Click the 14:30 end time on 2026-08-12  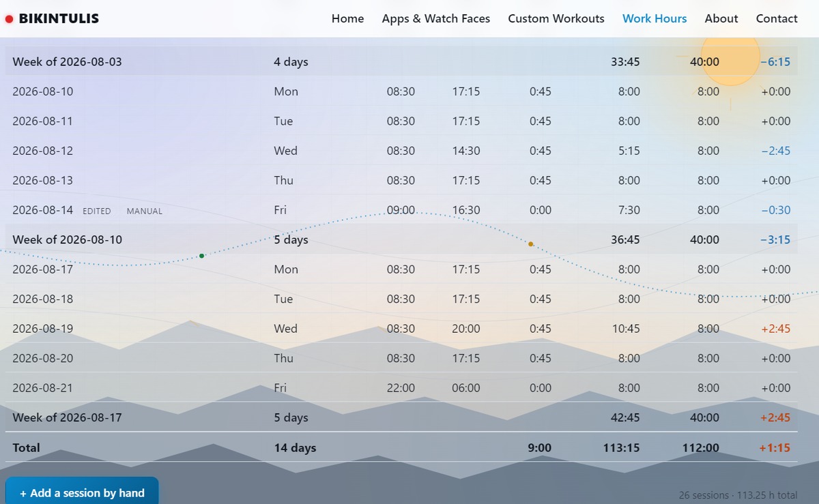pyautogui.click(x=466, y=151)
